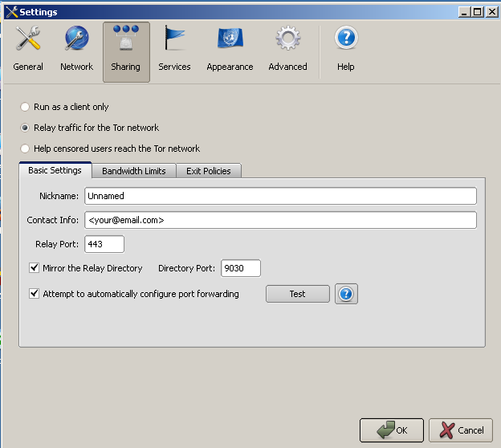
Task: Switch to the Basic Settings tab
Action: pos(55,170)
